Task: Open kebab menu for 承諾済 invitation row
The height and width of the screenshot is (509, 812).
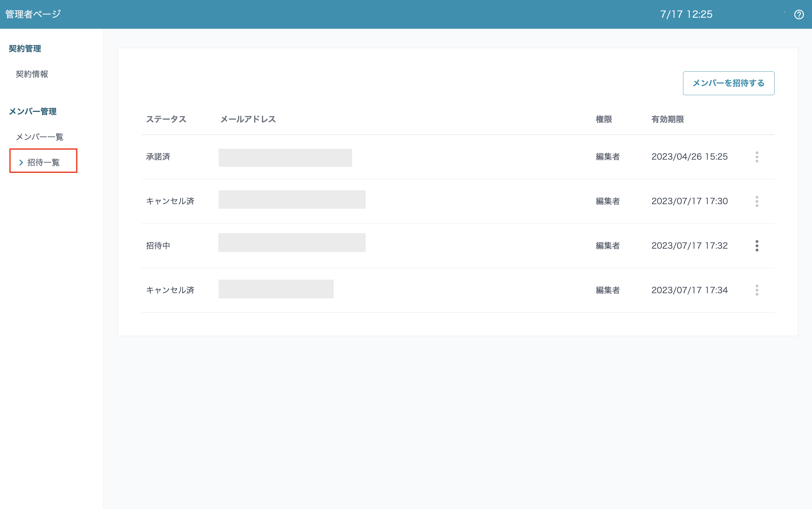Action: (x=757, y=157)
